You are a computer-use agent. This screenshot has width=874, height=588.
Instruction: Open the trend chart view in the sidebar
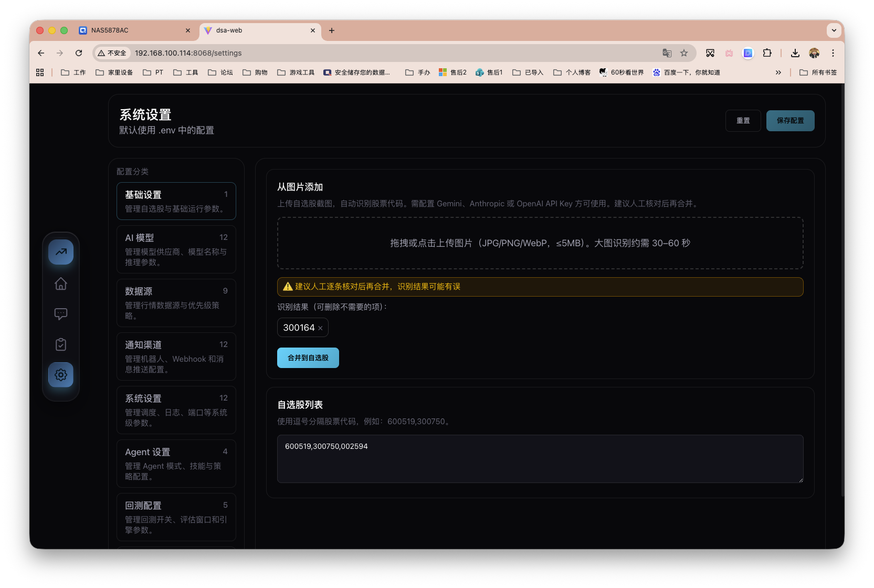(x=60, y=252)
